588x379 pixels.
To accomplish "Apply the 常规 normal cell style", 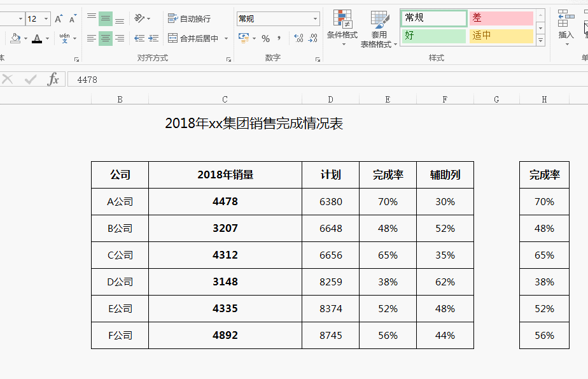I will (434, 18).
